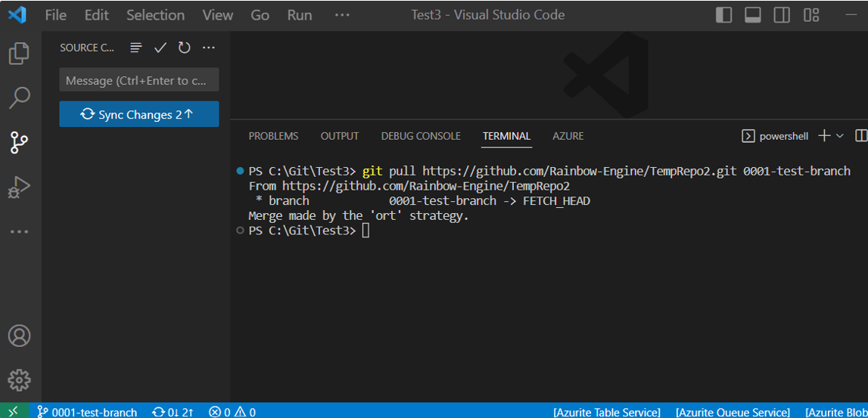Switch to the DEBUG CONSOLE tab
Screen dimensions: 868x418
point(421,136)
